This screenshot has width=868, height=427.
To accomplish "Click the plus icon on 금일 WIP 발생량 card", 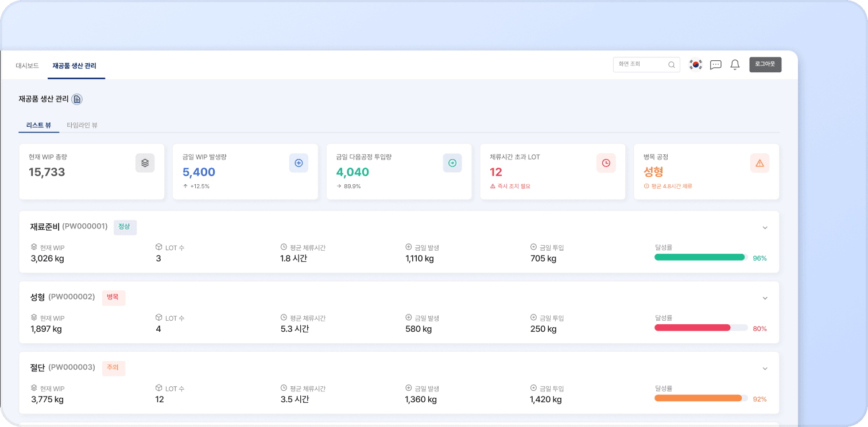I will click(x=299, y=163).
